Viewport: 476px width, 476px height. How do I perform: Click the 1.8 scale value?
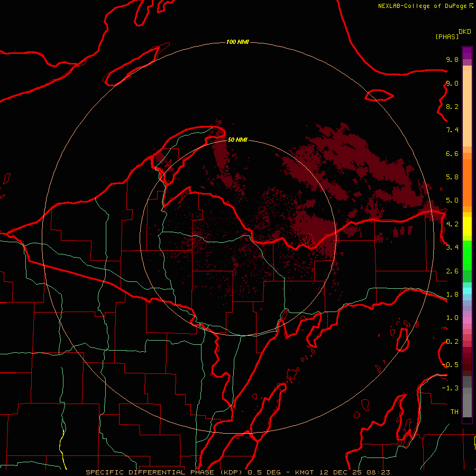click(x=452, y=295)
